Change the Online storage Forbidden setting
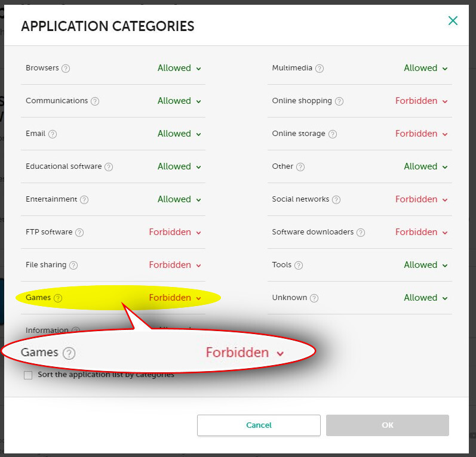 [421, 134]
